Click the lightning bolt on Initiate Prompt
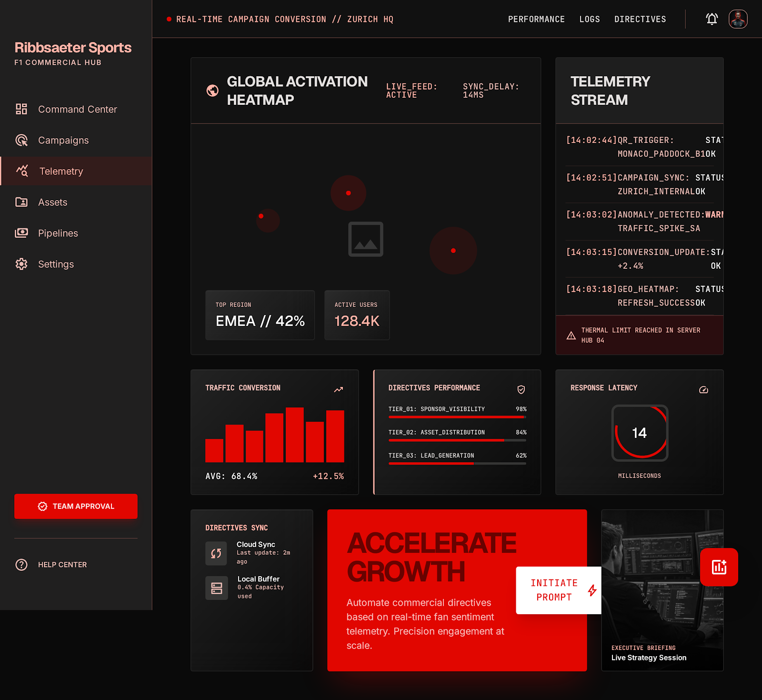Screen dimensions: 762x700 tap(592, 590)
